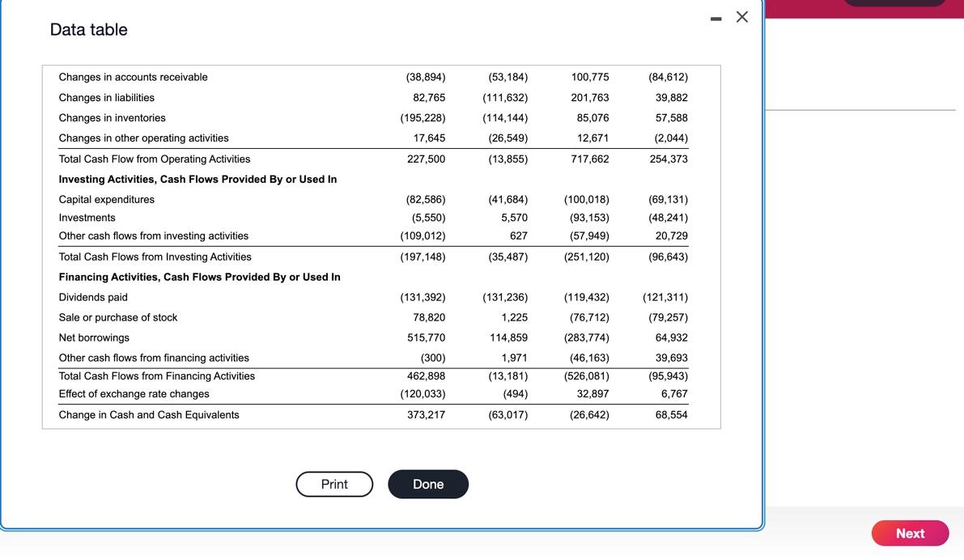
Task: Click the Investing Activities section header
Action: 199,179
